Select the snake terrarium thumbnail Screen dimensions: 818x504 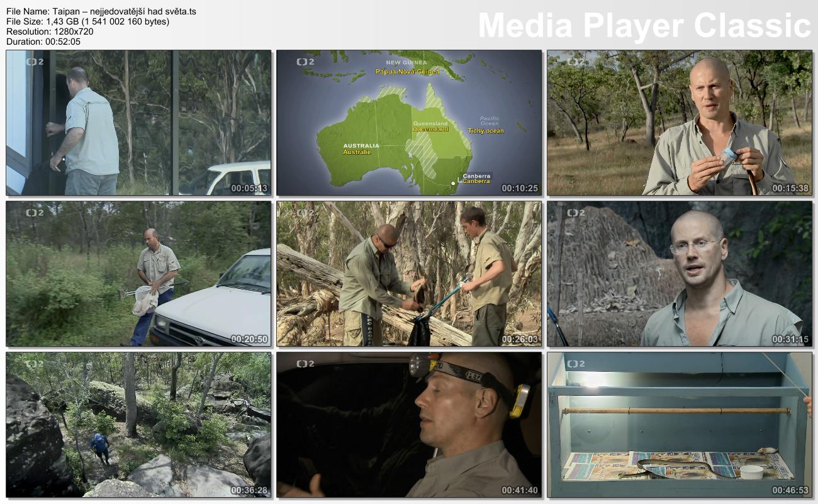coord(680,425)
